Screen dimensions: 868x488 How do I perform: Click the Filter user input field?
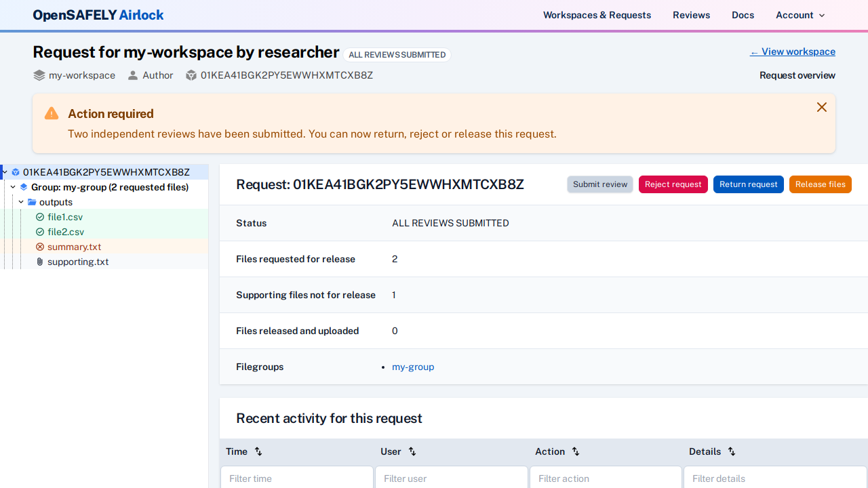click(x=451, y=479)
